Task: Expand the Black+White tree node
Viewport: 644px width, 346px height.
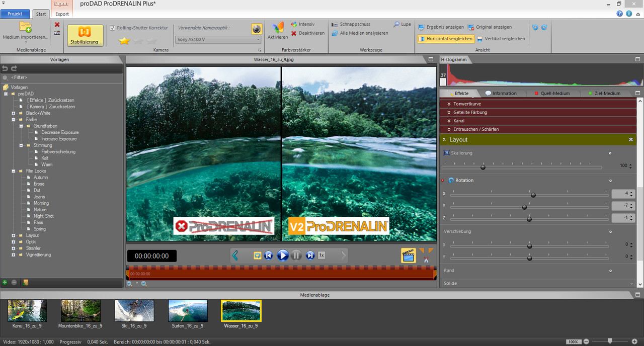Action: (14, 113)
